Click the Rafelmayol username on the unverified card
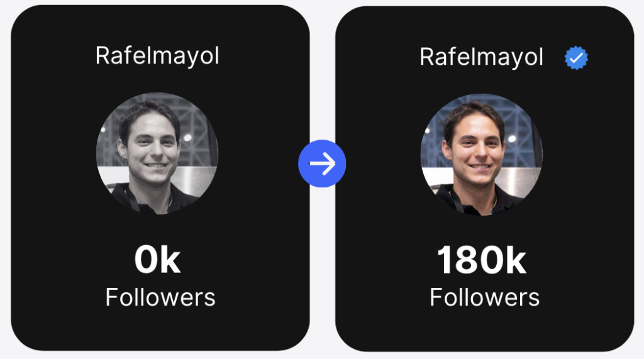The height and width of the screenshot is (359, 644). [157, 56]
